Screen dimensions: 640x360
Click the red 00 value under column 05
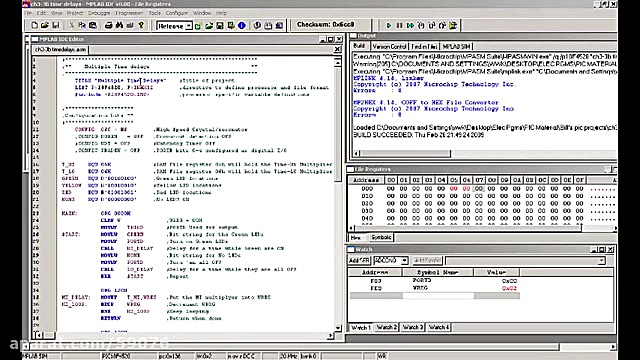[x=453, y=189]
